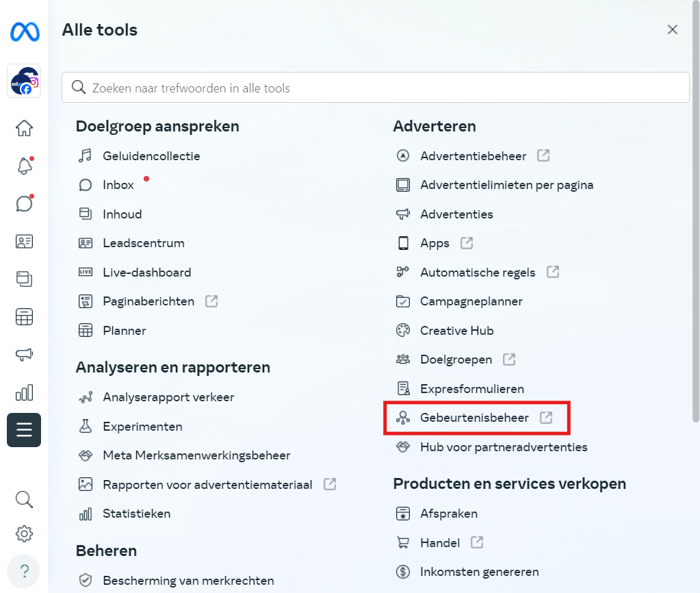Open Live-dashboard
Viewport: 700px width, 593px height.
147,272
